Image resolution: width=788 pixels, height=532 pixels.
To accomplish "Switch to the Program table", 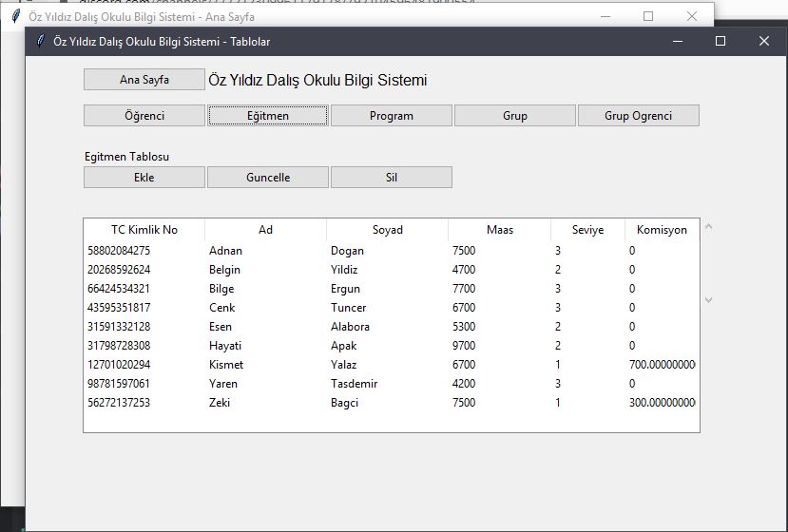I will tap(392, 116).
